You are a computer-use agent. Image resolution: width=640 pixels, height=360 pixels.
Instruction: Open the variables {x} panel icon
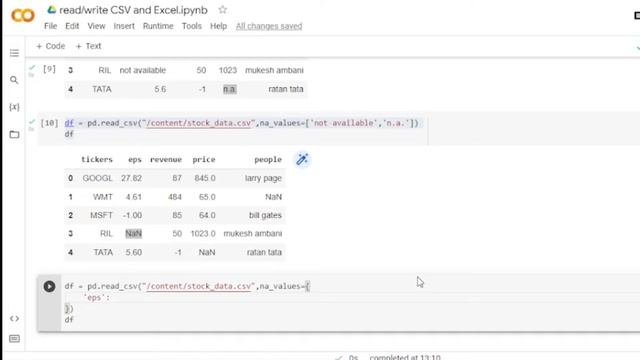pyautogui.click(x=14, y=107)
